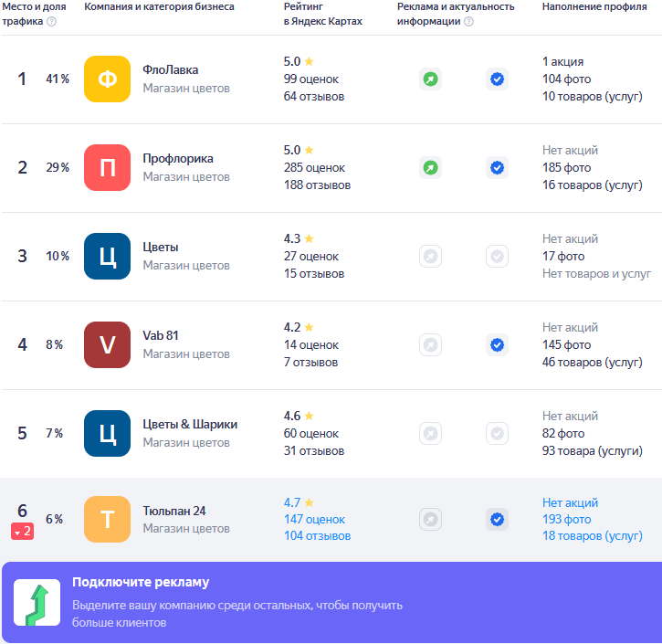
Task: Open the '147 оценок' link for Тюльпан 24
Action: tap(317, 520)
